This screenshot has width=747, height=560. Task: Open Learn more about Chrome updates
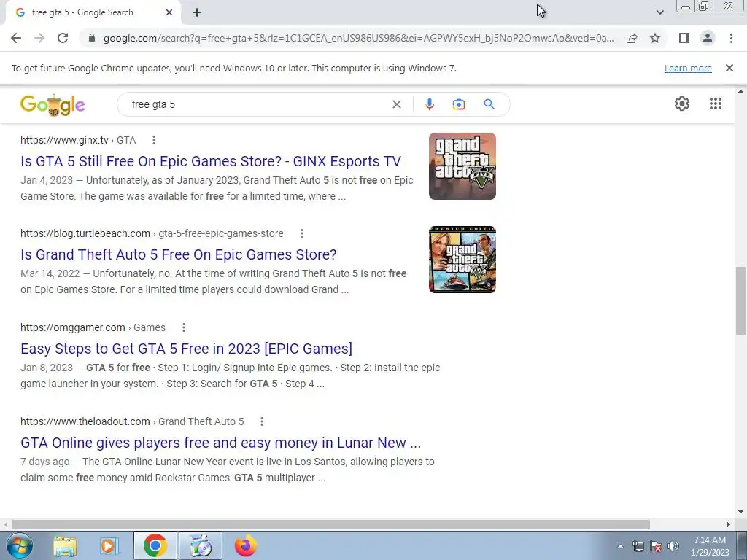tap(688, 68)
